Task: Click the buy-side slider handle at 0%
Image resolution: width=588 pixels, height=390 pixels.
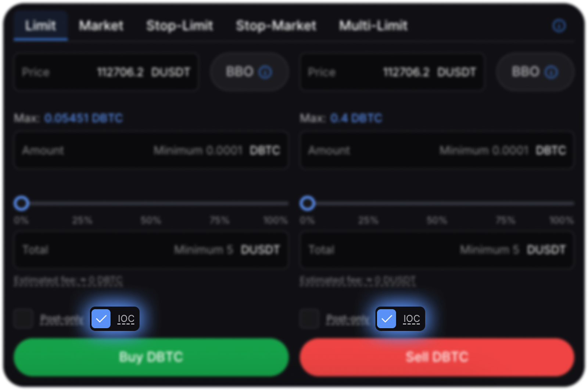Action: (21, 203)
